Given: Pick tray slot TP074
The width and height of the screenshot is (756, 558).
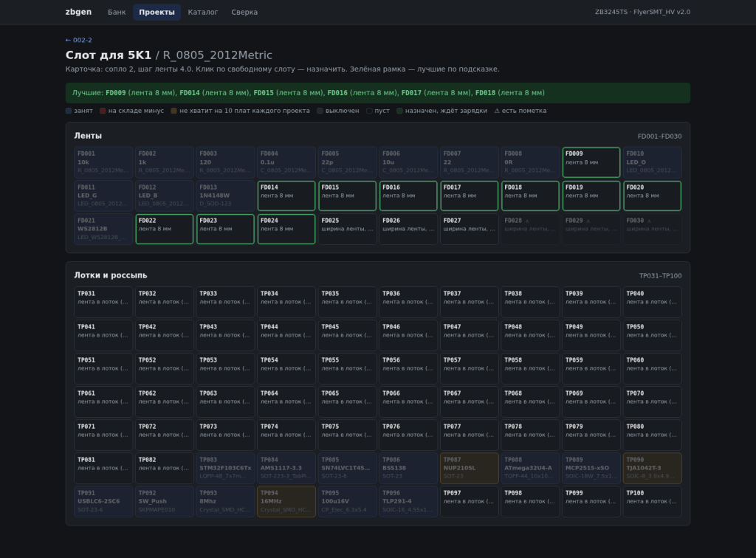Looking at the screenshot, I should coord(286,435).
